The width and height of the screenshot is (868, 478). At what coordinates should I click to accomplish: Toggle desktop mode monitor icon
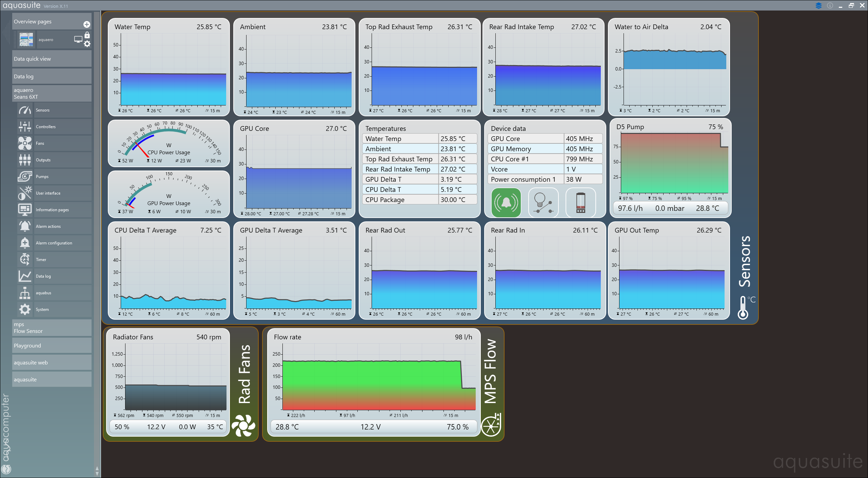[78, 40]
